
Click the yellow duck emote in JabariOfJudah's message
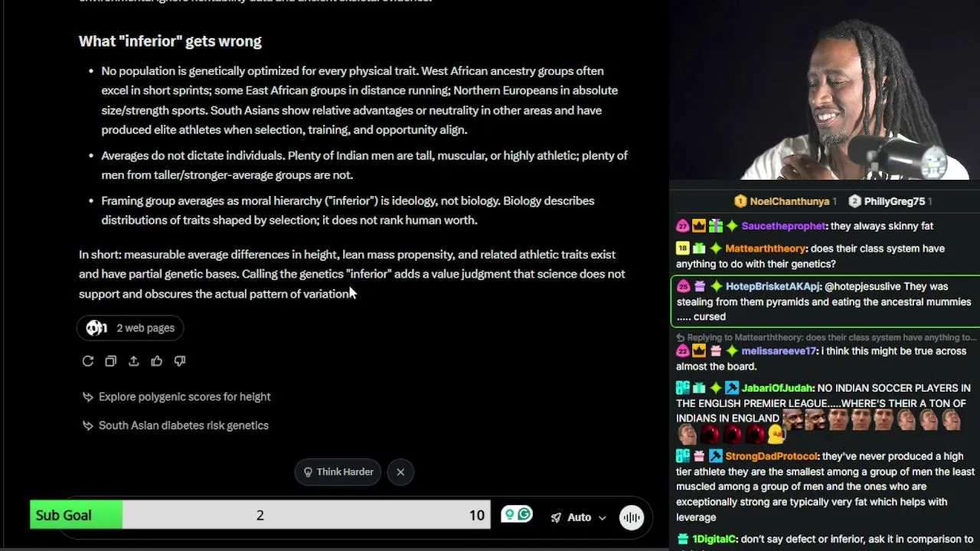(776, 435)
